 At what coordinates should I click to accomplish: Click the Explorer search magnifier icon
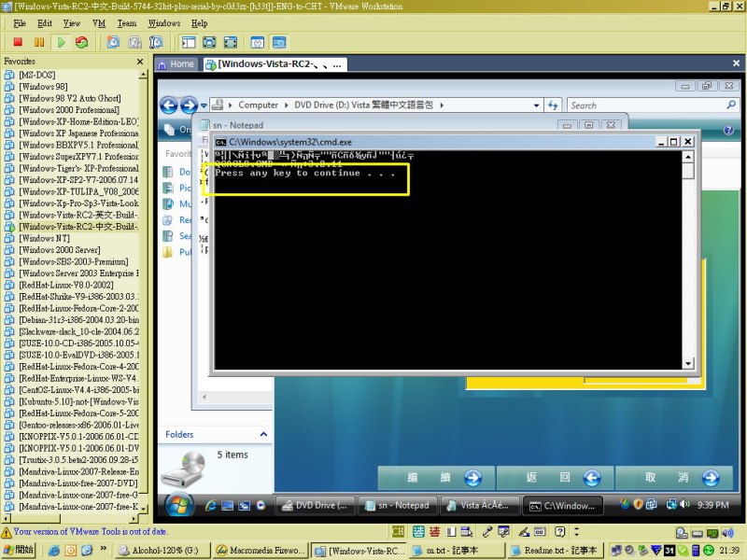pos(731,105)
